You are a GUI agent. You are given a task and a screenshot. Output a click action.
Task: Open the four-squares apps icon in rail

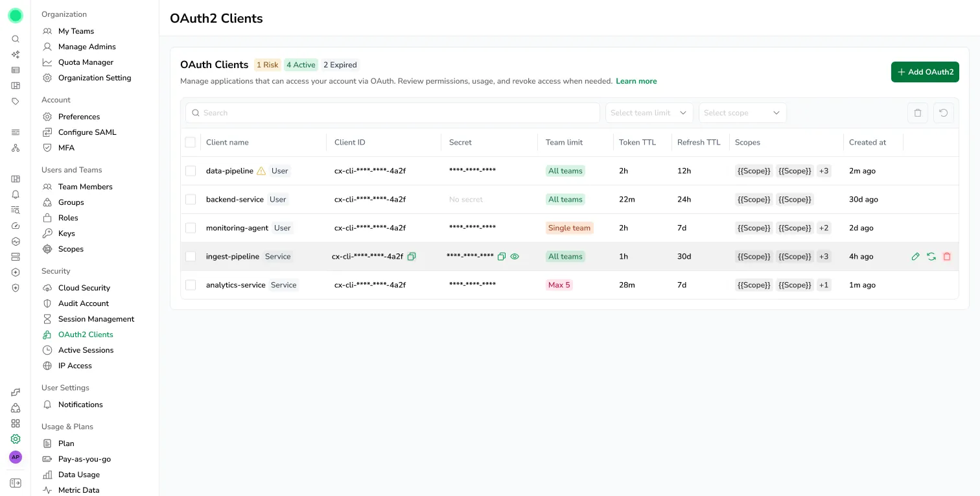pos(16,423)
